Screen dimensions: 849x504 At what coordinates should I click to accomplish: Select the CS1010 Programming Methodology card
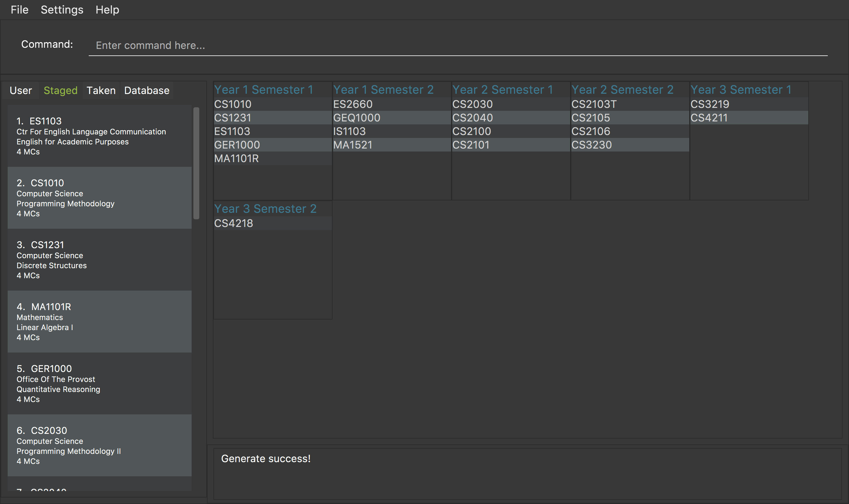click(100, 198)
